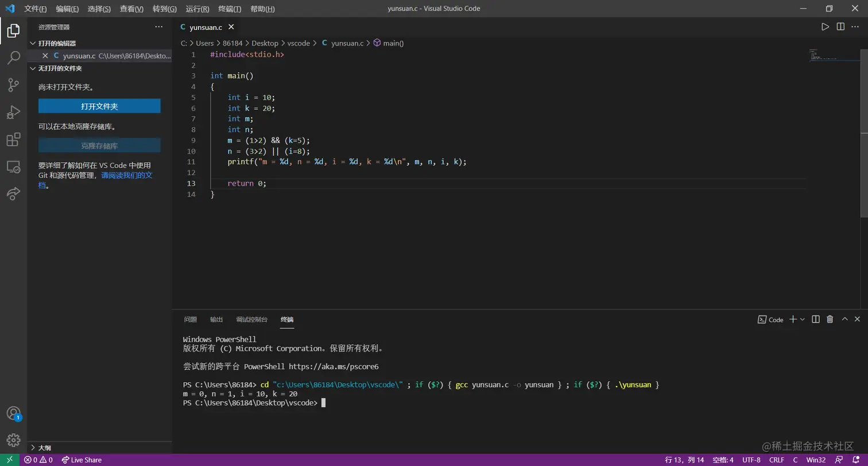Click the VS Code logo icon
This screenshot has height=466, width=868.
coord(10,9)
